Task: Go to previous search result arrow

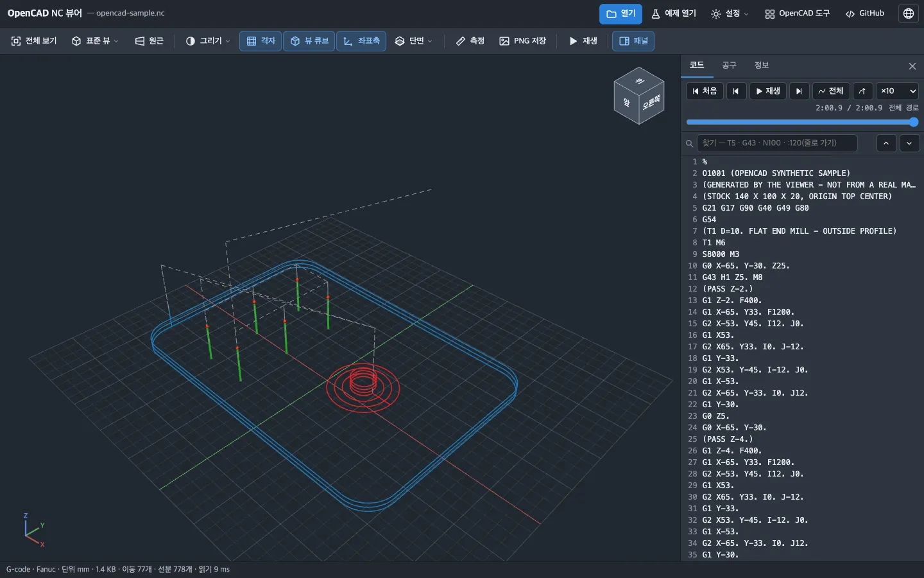Action: point(886,143)
